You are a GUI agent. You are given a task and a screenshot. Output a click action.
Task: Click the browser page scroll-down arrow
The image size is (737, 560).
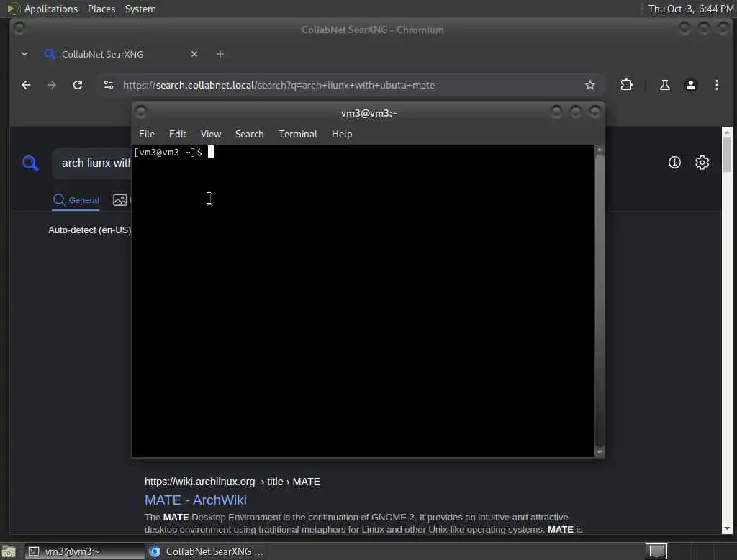727,528
